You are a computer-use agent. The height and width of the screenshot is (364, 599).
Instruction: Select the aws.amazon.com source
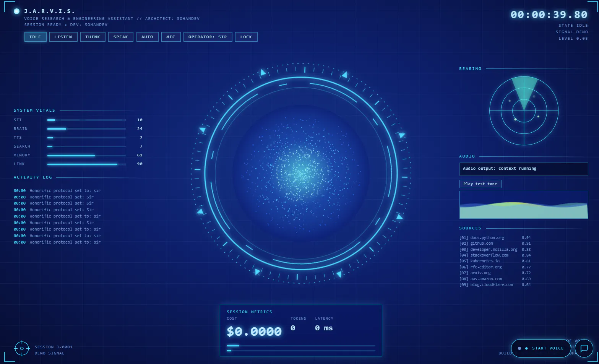pos(495,279)
